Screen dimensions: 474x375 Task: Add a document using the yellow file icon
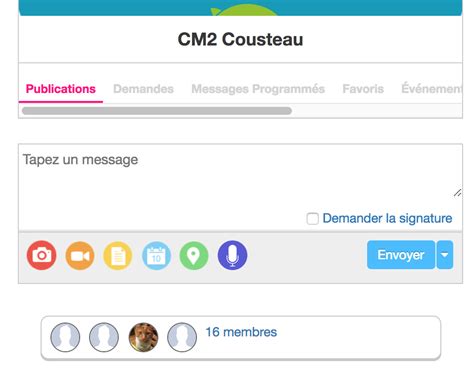point(118,255)
